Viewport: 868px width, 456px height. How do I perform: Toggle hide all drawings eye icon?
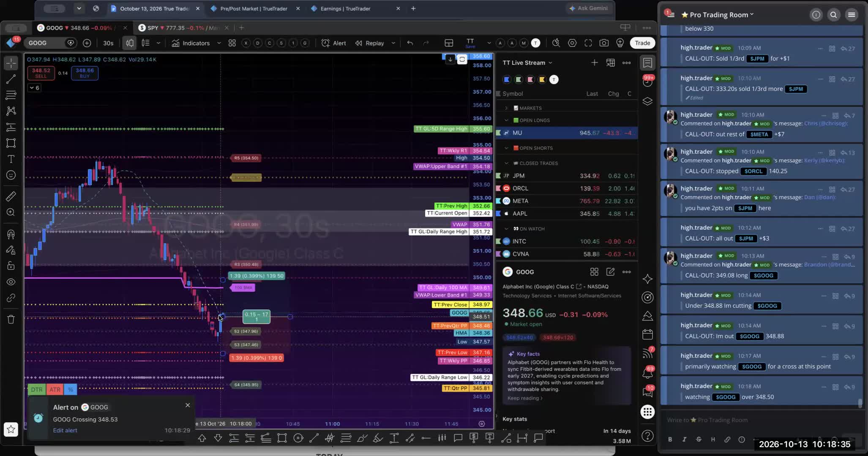click(11, 282)
